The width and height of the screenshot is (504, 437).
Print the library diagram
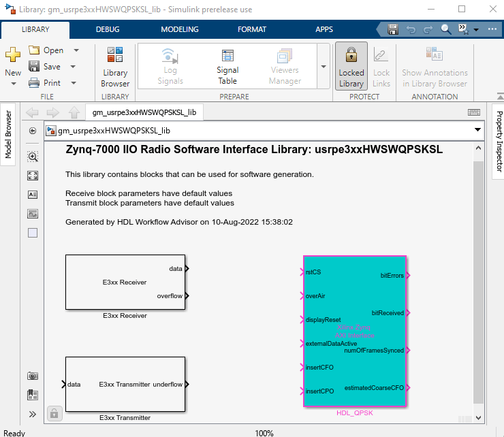pyautogui.click(x=45, y=83)
